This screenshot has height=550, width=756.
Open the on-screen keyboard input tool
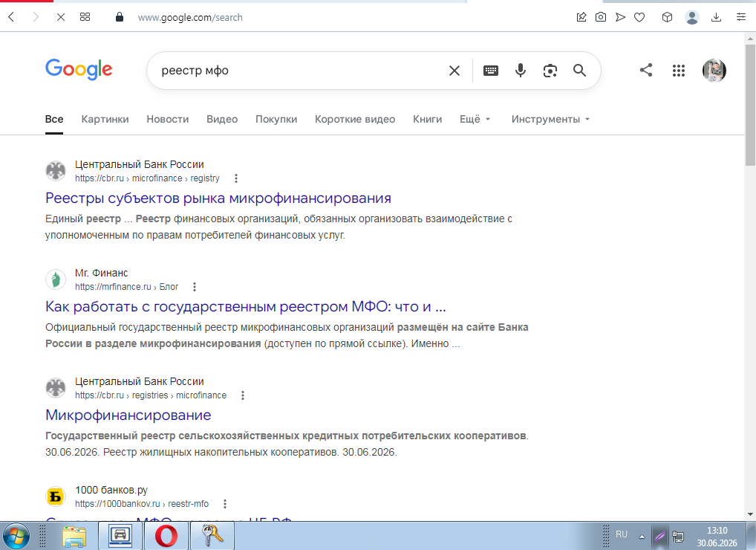[x=491, y=71]
